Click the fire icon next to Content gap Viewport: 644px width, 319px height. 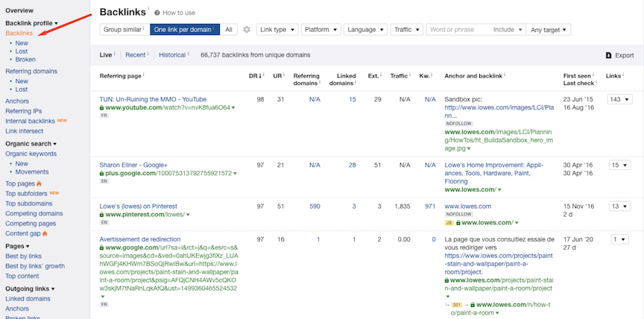[45, 233]
